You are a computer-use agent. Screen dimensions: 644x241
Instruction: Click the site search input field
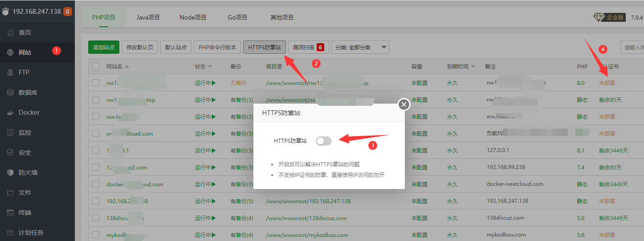point(632,47)
